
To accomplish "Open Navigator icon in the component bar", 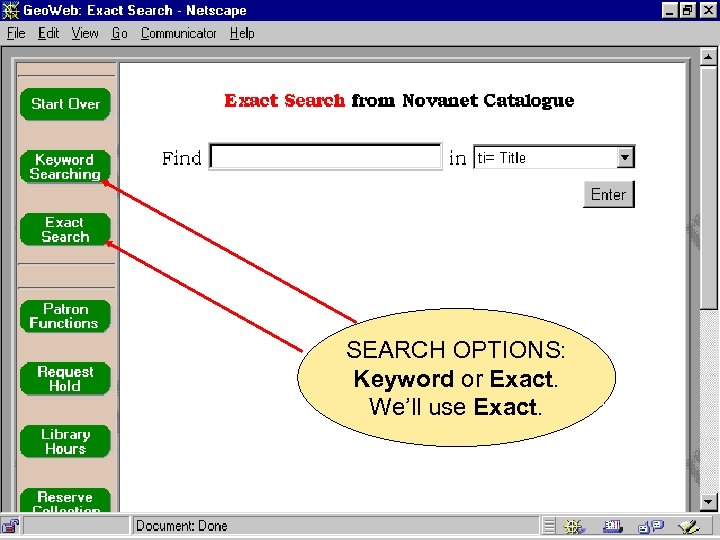I will click(574, 526).
